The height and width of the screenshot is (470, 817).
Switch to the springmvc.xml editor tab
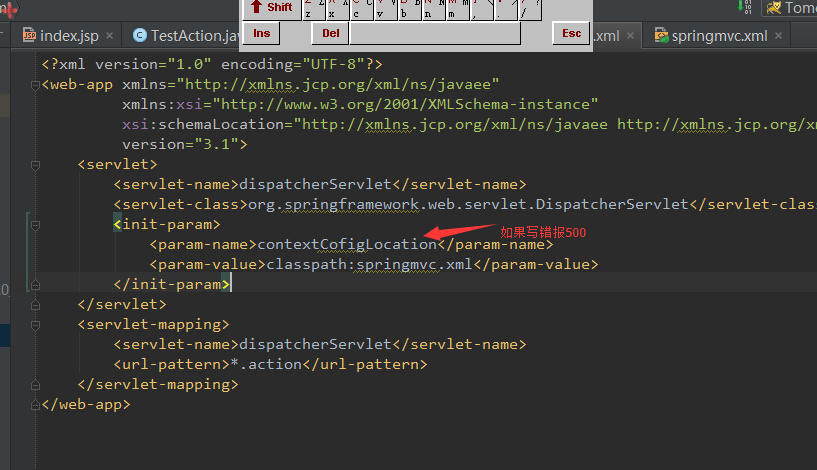[718, 35]
